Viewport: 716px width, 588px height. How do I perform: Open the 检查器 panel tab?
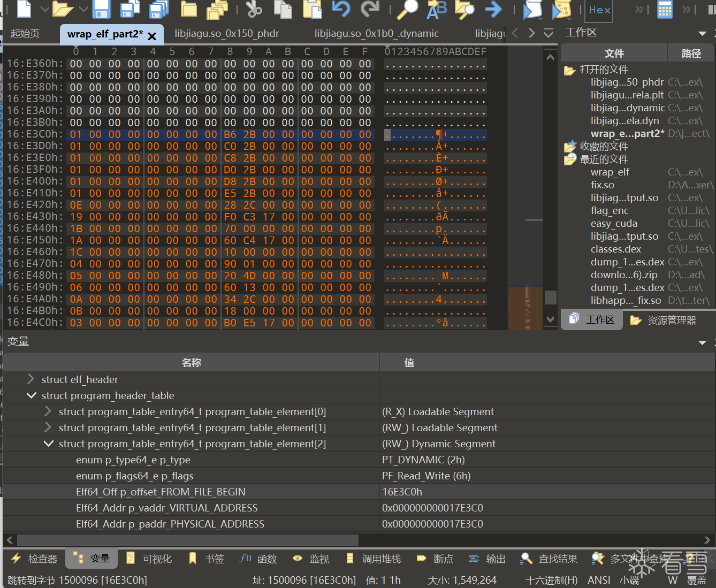tap(34, 559)
